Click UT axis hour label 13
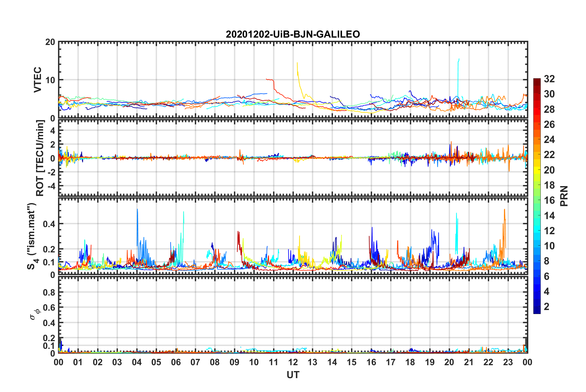 coord(312,362)
